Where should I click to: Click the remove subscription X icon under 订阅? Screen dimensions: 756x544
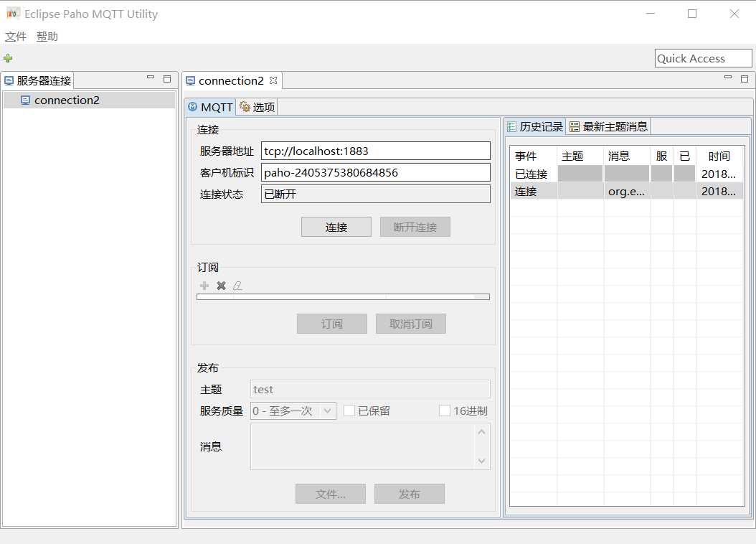222,286
